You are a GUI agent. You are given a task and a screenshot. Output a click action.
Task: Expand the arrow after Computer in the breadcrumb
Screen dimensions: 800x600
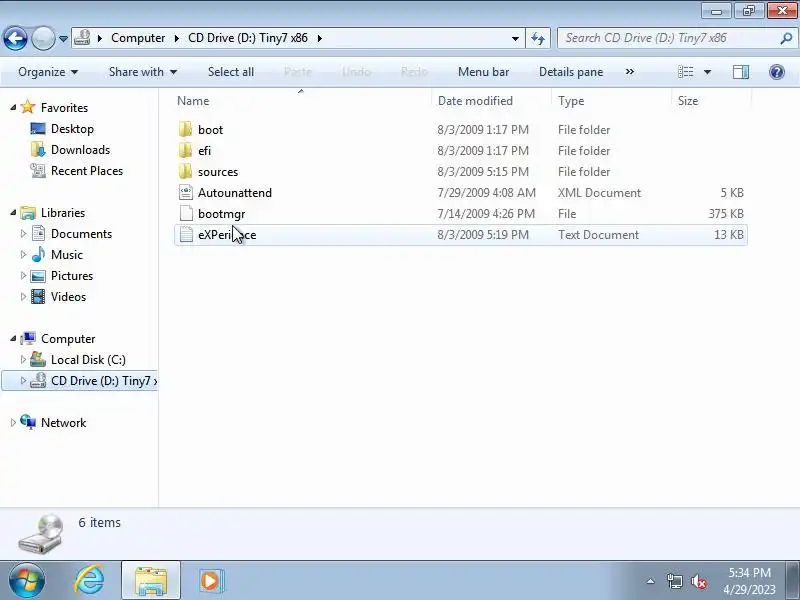click(x=177, y=38)
